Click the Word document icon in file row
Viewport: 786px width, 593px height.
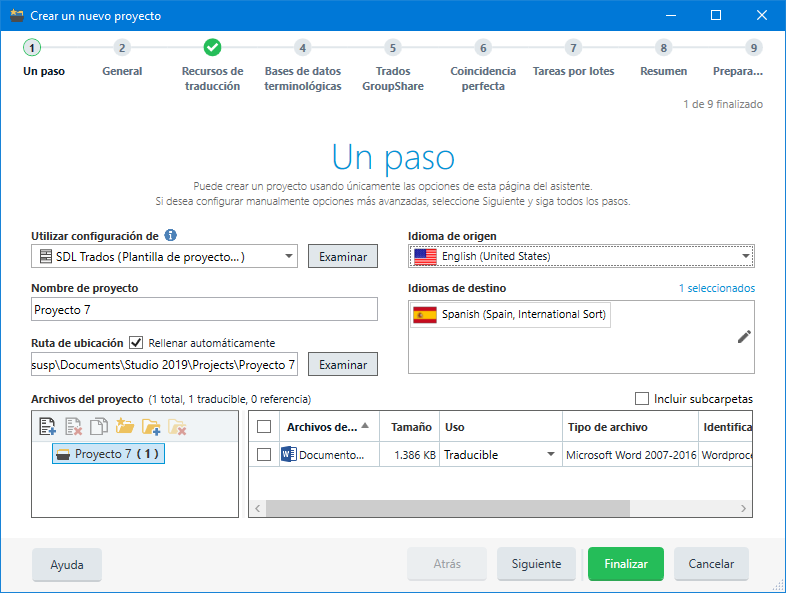coord(289,455)
